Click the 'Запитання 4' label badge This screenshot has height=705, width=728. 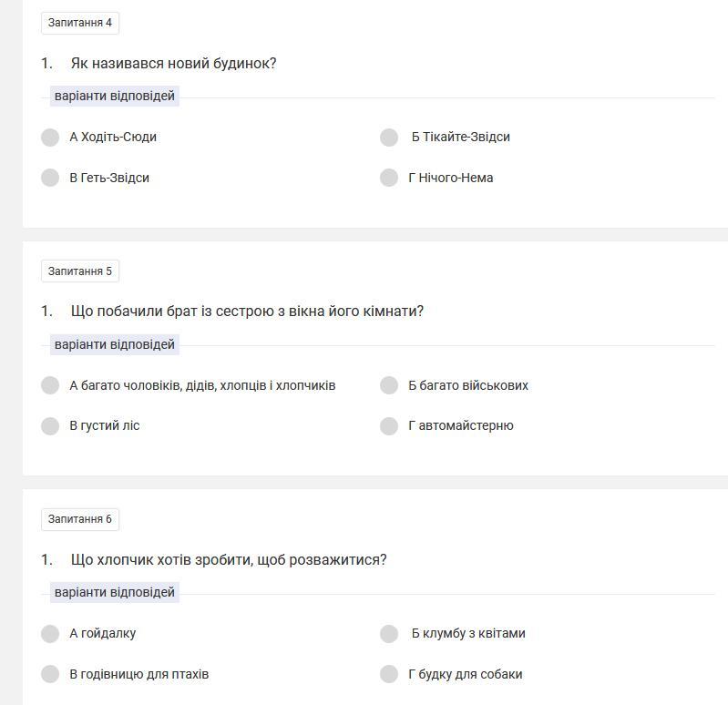point(80,23)
